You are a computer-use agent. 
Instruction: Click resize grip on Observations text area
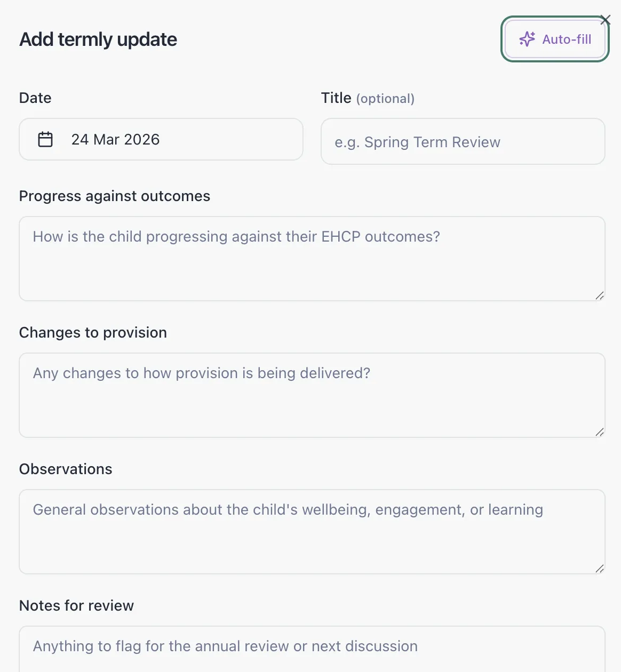click(600, 569)
